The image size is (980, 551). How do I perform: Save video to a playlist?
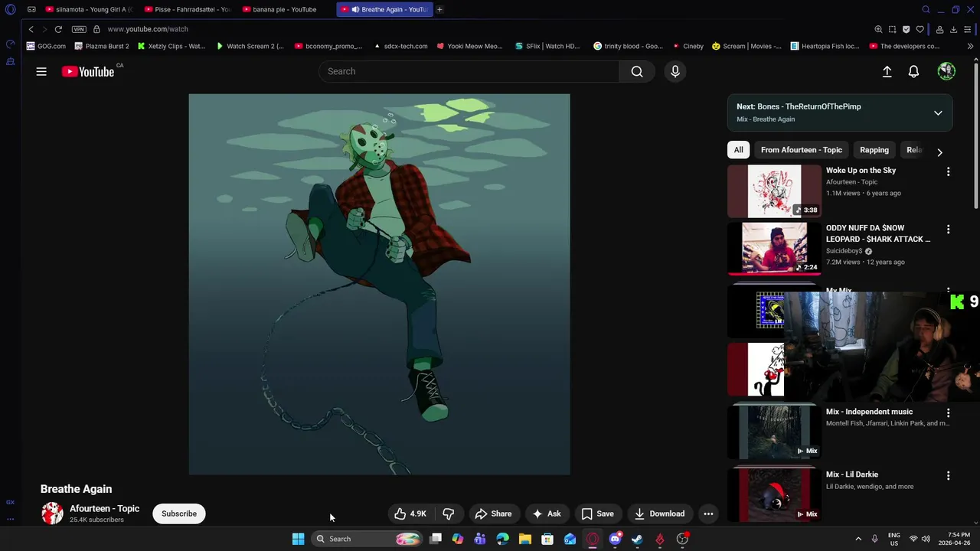597,514
